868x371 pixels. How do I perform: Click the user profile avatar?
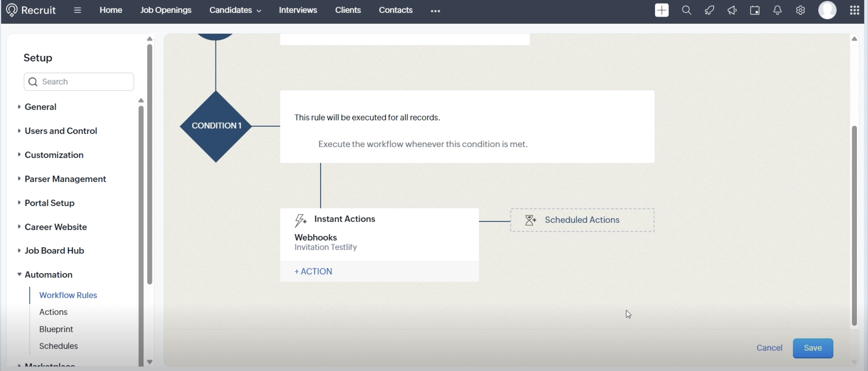point(827,10)
